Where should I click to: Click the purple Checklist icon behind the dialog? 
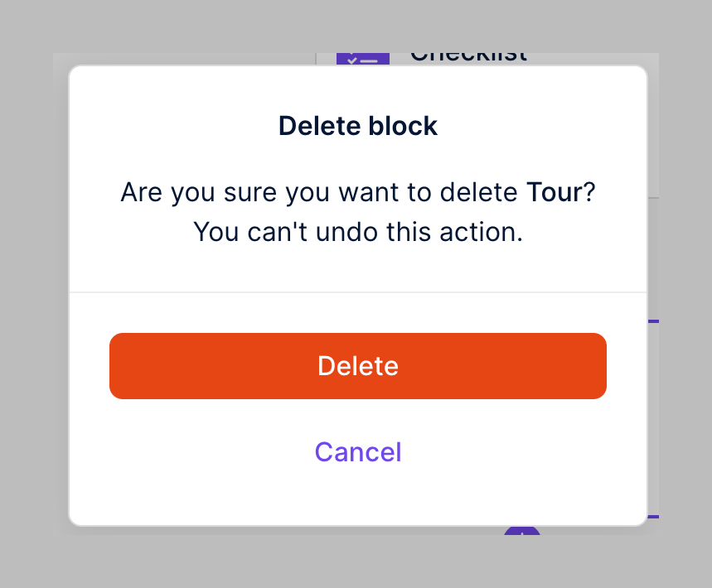[x=362, y=58]
